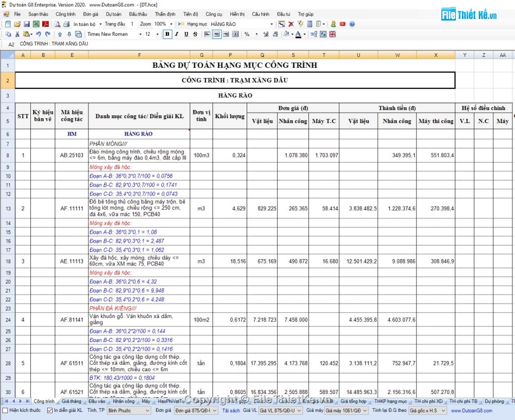Toggle Bold formatting
The height and width of the screenshot is (420, 515).
(x=168, y=34)
